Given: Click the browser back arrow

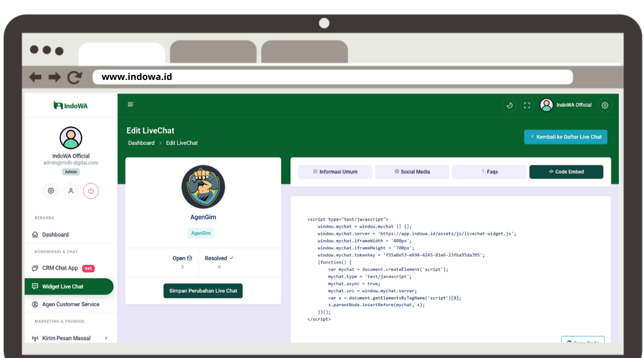Looking at the screenshot, I should coord(35,77).
